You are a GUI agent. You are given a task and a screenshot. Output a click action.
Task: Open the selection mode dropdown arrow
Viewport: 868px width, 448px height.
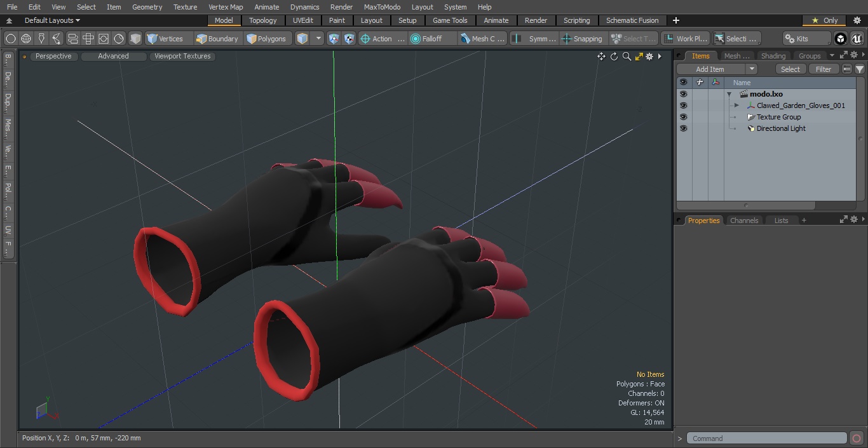tap(318, 39)
